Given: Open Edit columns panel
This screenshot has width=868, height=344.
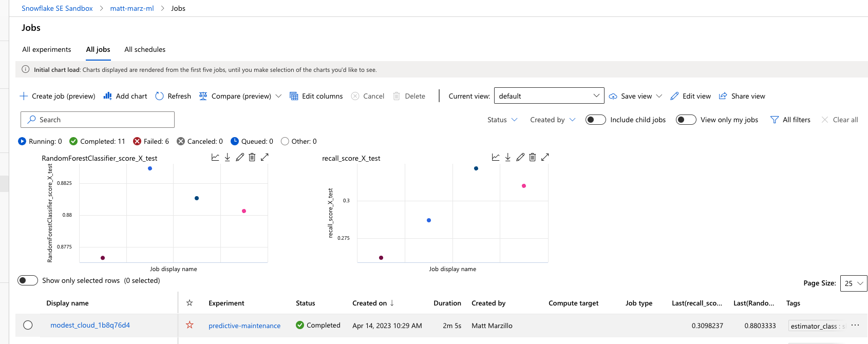Looking at the screenshot, I should (316, 96).
